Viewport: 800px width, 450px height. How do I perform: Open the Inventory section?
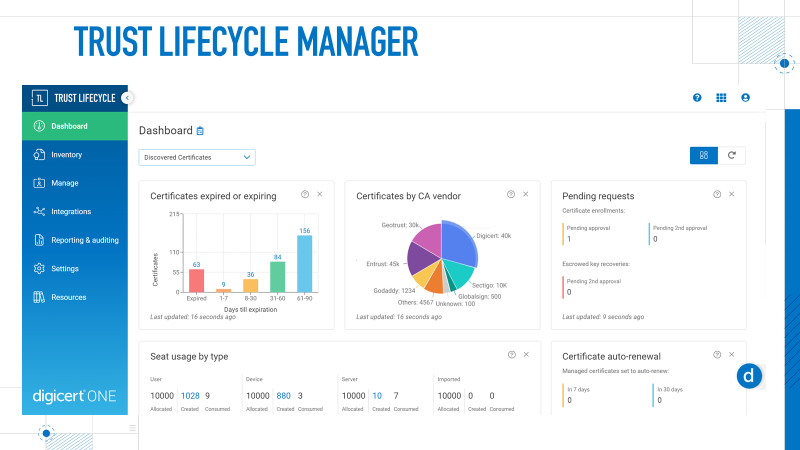tap(75, 155)
